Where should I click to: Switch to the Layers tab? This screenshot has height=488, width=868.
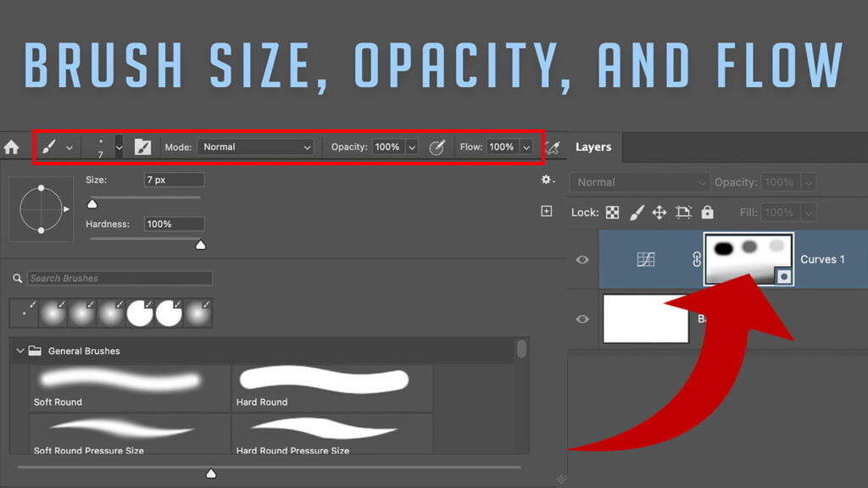click(593, 147)
